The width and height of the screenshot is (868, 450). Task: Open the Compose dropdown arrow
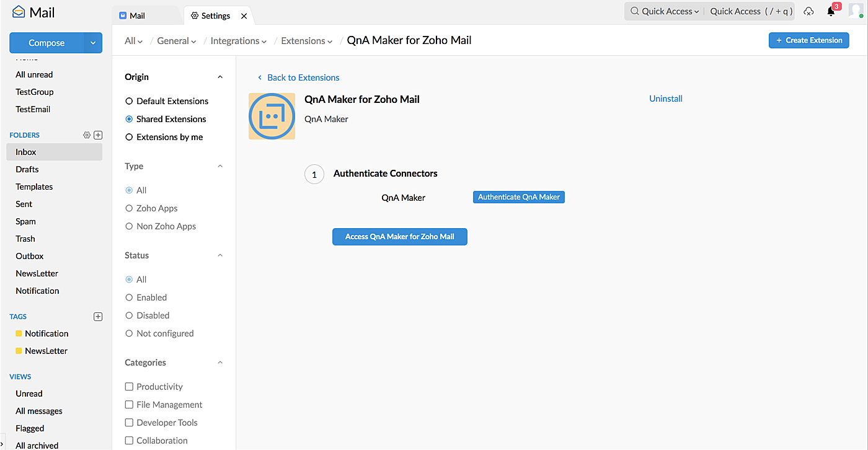click(93, 43)
